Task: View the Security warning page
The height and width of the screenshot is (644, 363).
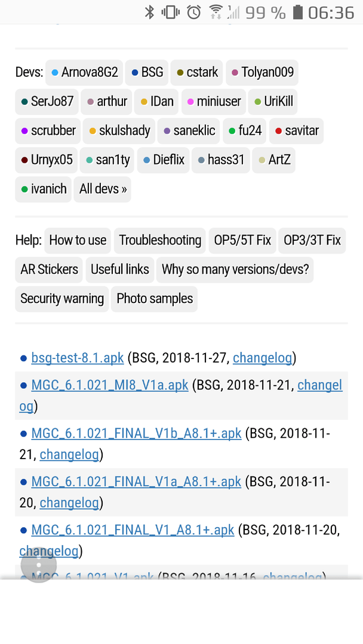Action: tap(62, 299)
